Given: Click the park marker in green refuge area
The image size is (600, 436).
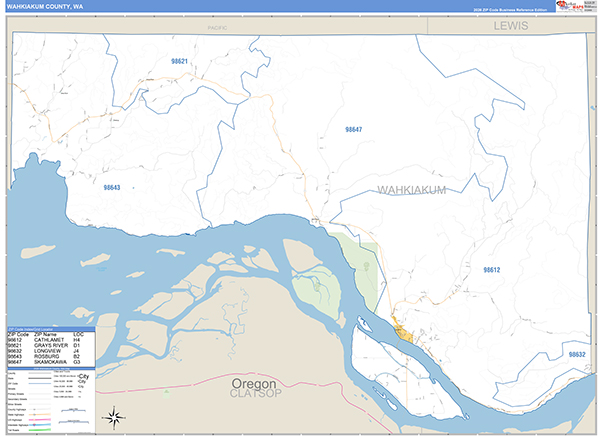Looking at the screenshot, I should 366,265.
